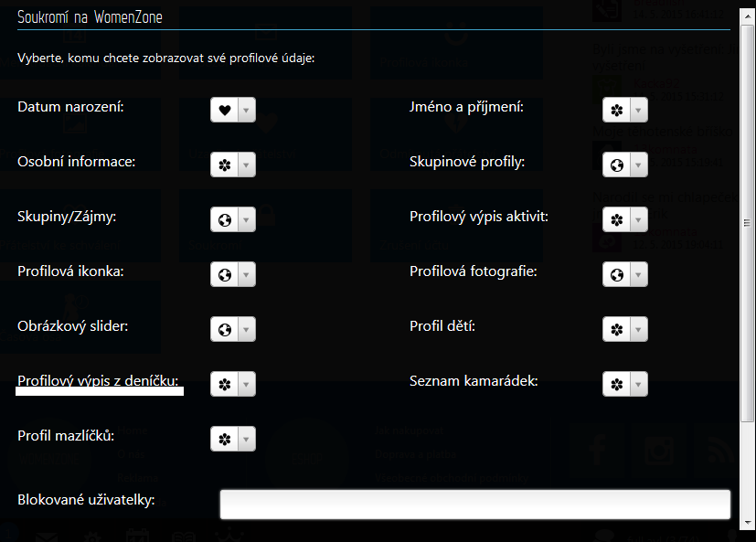Click the Profilový výpis z deníčku label
The height and width of the screenshot is (542, 756).
pos(98,380)
